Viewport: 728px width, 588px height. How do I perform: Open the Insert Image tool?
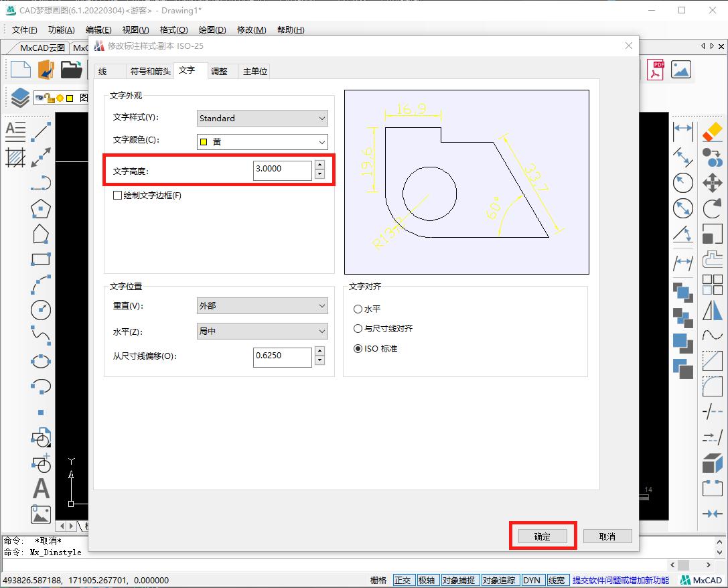(x=41, y=514)
